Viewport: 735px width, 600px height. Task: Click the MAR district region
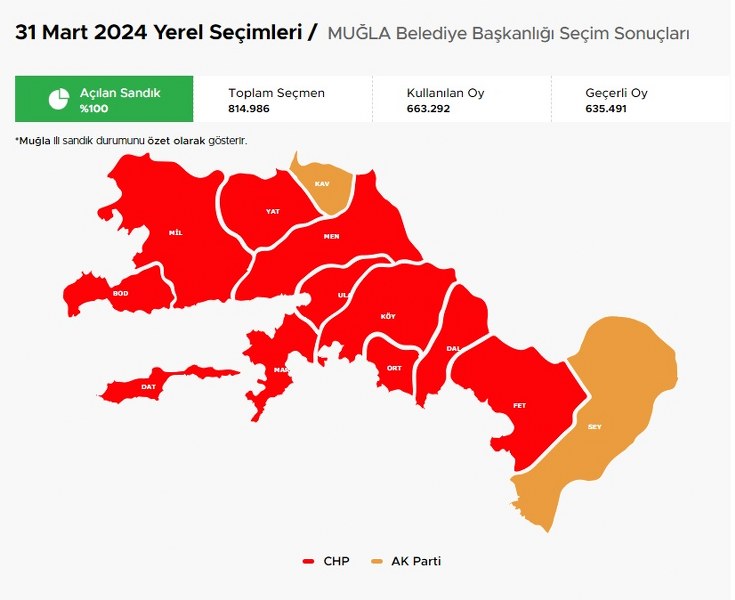tap(278, 368)
